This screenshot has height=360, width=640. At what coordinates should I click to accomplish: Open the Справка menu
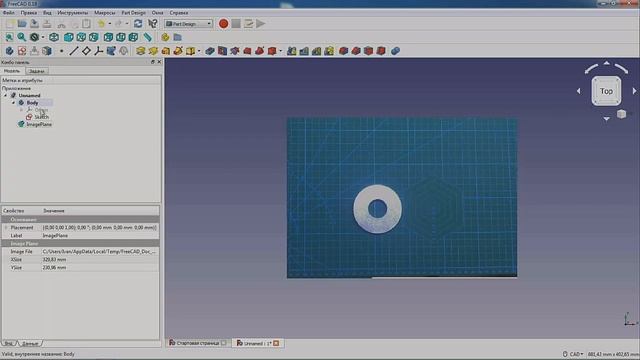point(179,13)
